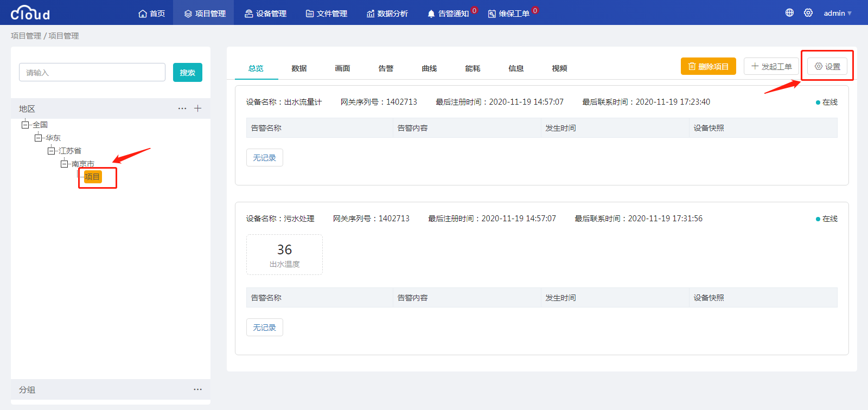Click the 设置 settings button
This screenshot has height=410, width=868.
(x=827, y=66)
